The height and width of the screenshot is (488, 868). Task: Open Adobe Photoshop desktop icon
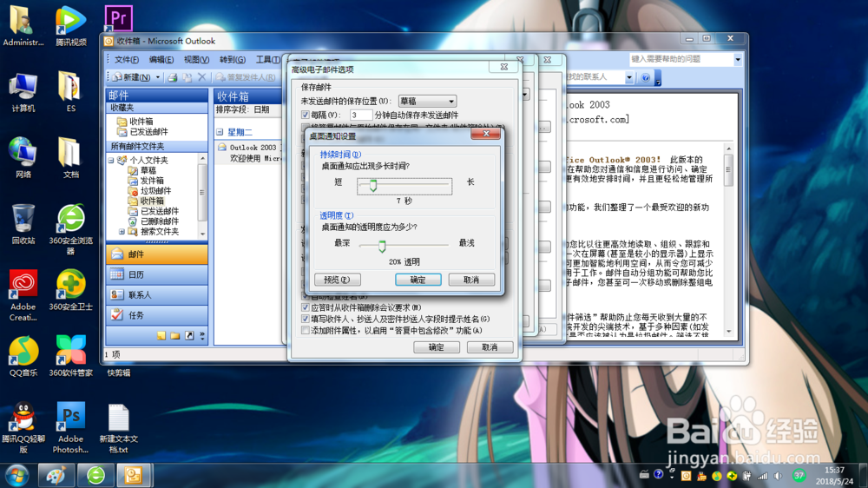click(71, 427)
